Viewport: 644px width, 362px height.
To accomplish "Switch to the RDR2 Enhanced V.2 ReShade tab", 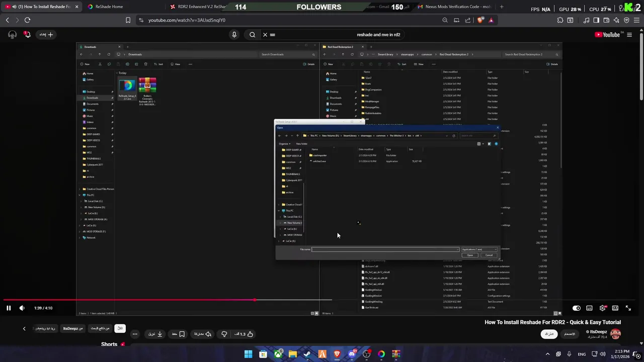I will pyautogui.click(x=198, y=7).
